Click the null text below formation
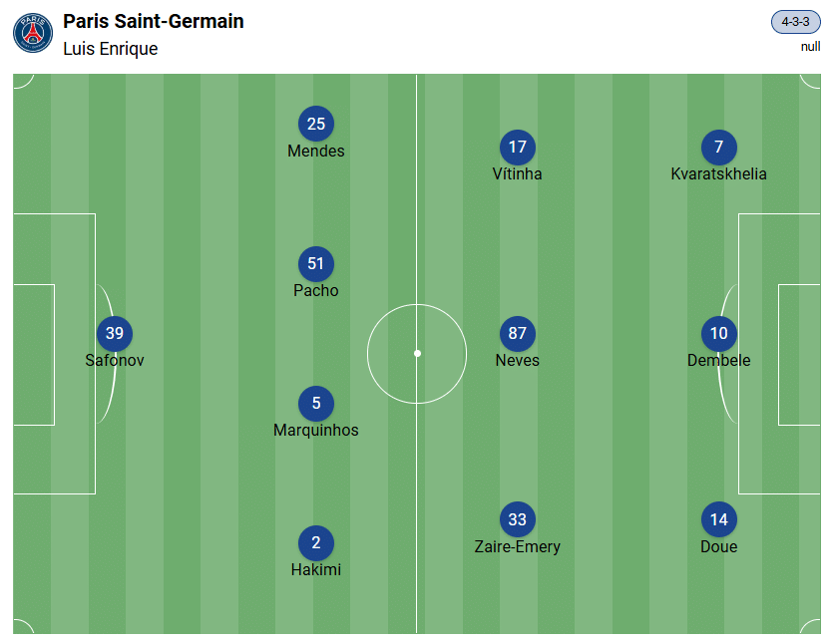 (810, 46)
